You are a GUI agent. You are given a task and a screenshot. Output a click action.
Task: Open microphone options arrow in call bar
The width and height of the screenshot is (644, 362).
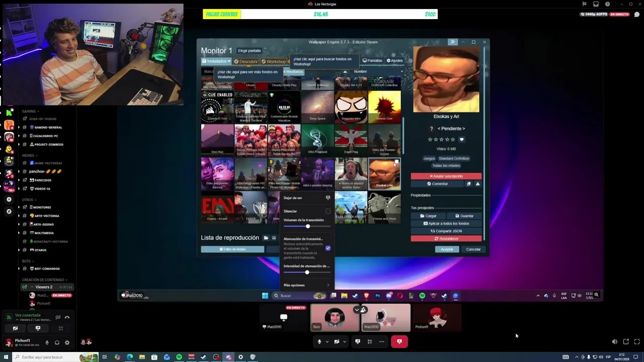point(327,341)
